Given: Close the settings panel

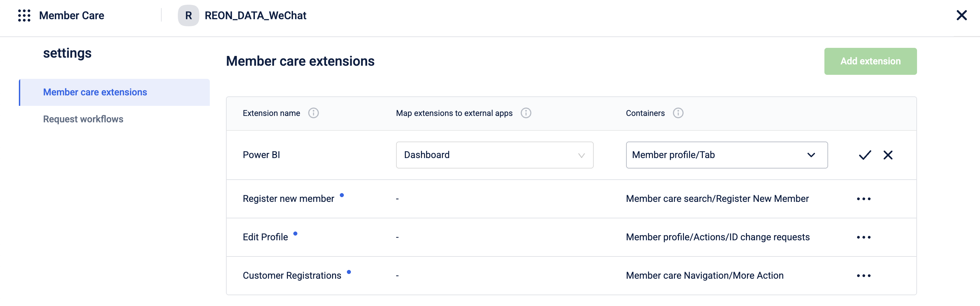Looking at the screenshot, I should (961, 15).
